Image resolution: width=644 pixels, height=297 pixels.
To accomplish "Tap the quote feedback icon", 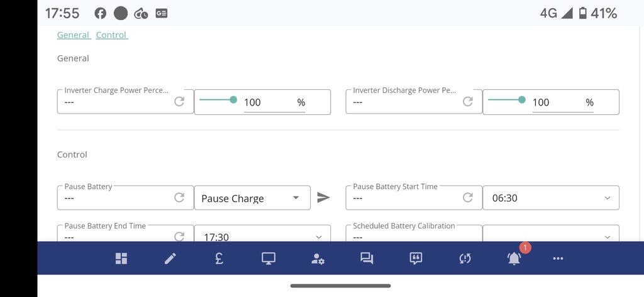I will click(x=415, y=259).
